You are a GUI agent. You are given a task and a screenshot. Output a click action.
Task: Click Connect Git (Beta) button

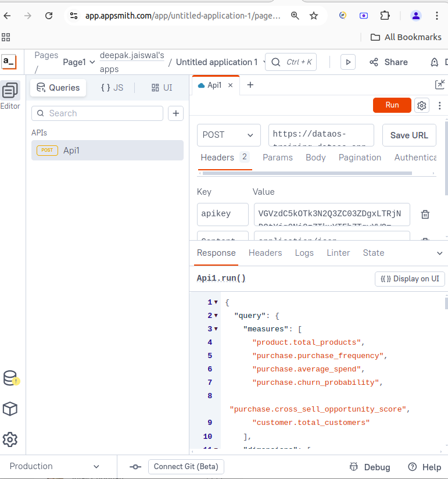(186, 466)
